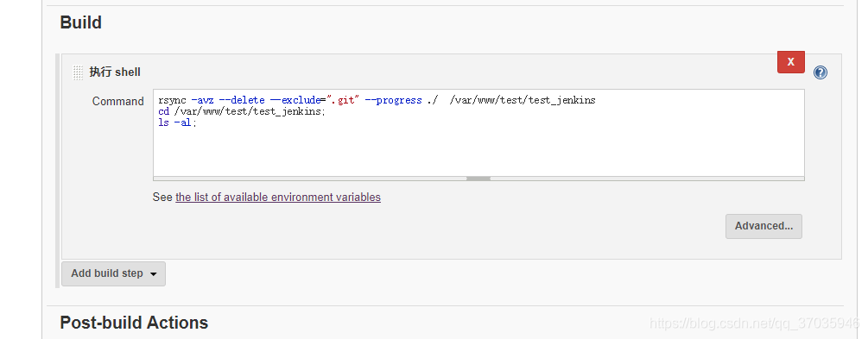
Task: Click the 执行 shell step title
Action: pos(115,72)
